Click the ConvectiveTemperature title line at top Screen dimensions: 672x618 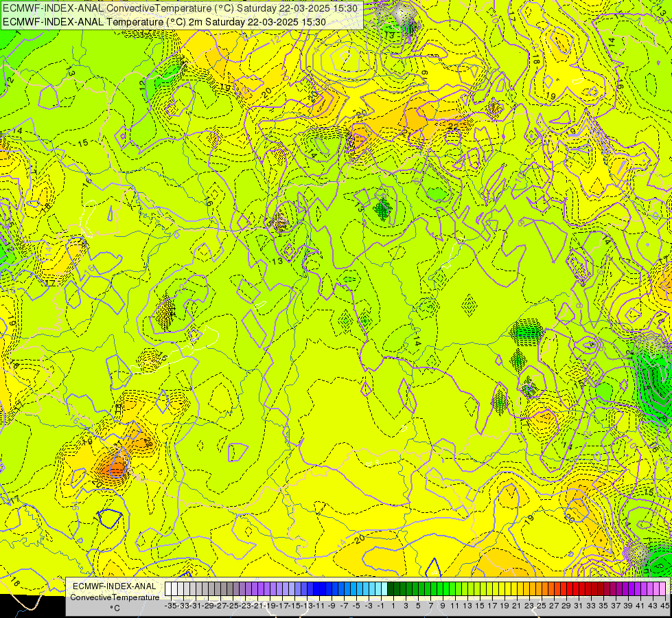click(180, 8)
